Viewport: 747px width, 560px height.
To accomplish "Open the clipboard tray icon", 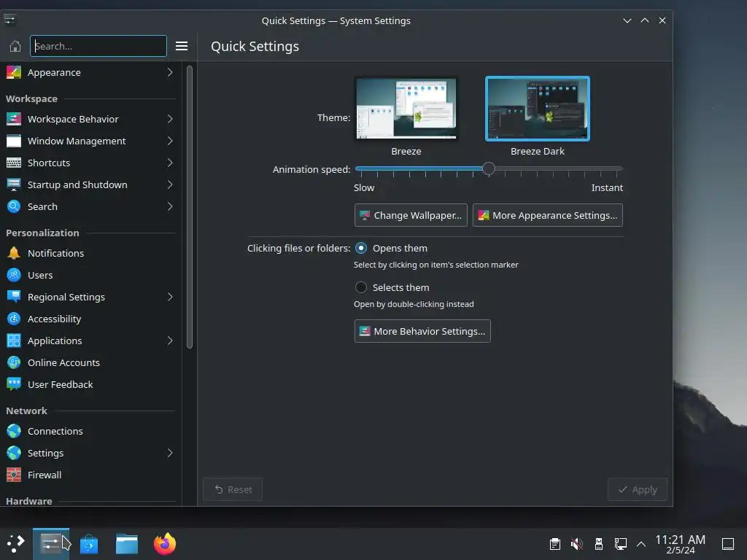I will pyautogui.click(x=555, y=544).
